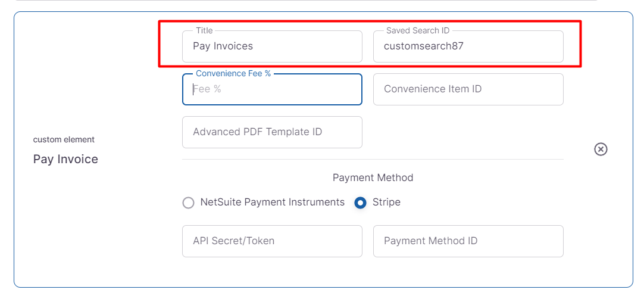Click the small 'Title' floating label
Viewport: 644px width, 299px height.
(x=204, y=30)
